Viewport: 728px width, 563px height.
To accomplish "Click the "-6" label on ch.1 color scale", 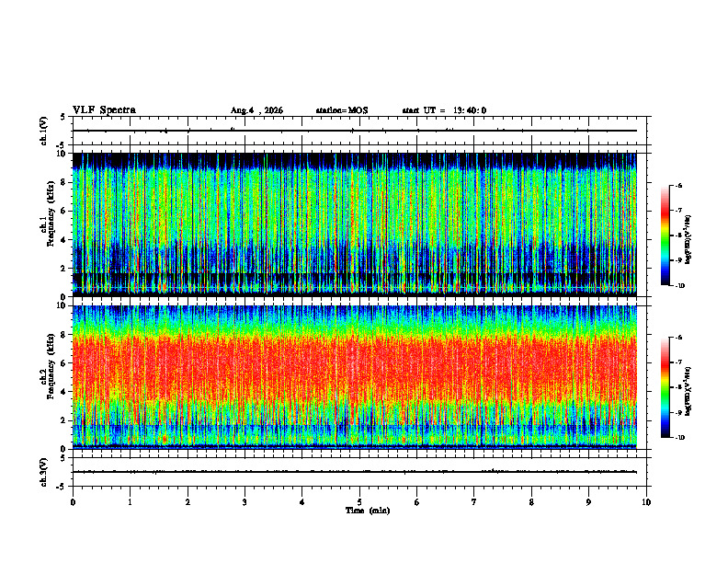I will coord(678,186).
